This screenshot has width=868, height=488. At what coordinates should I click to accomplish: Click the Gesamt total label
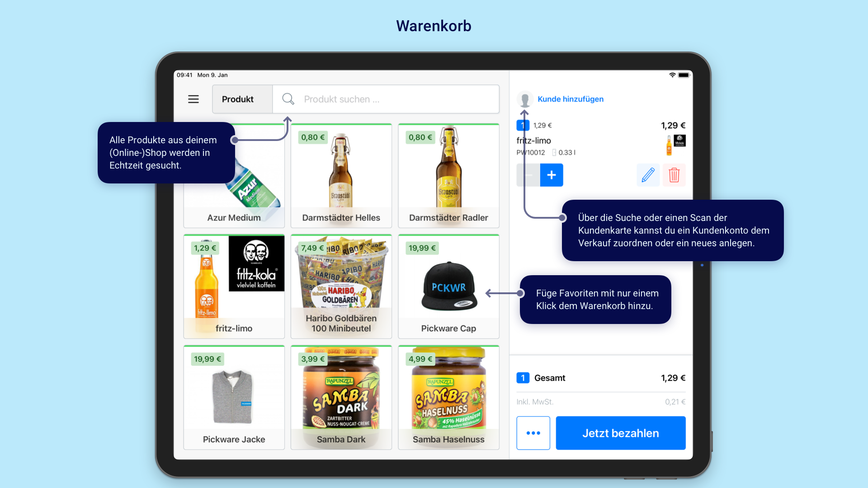[550, 378]
